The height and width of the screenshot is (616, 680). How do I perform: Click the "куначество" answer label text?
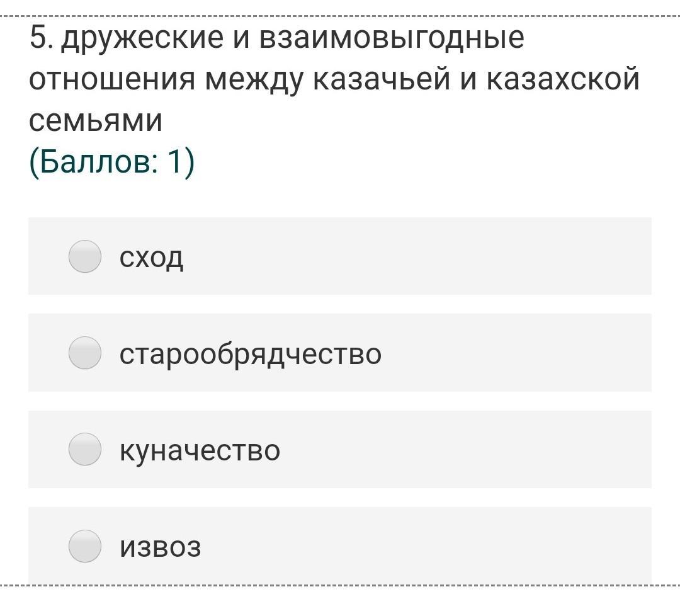pyautogui.click(x=200, y=450)
